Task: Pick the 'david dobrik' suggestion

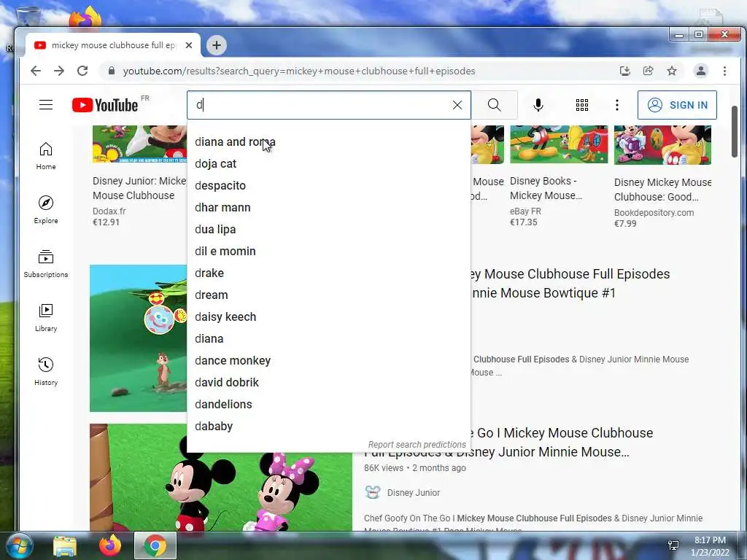Action: [x=329, y=383]
